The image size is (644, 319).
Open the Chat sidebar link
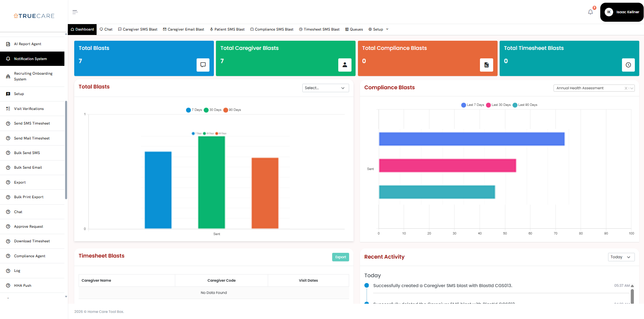click(x=18, y=212)
